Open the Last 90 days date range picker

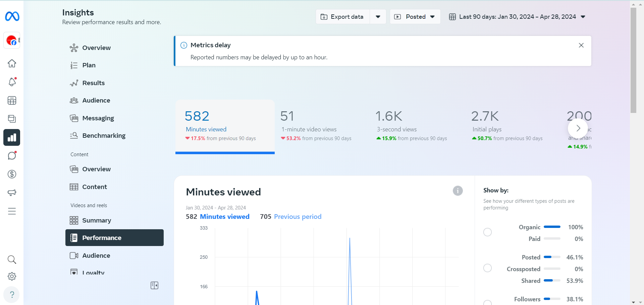[517, 17]
